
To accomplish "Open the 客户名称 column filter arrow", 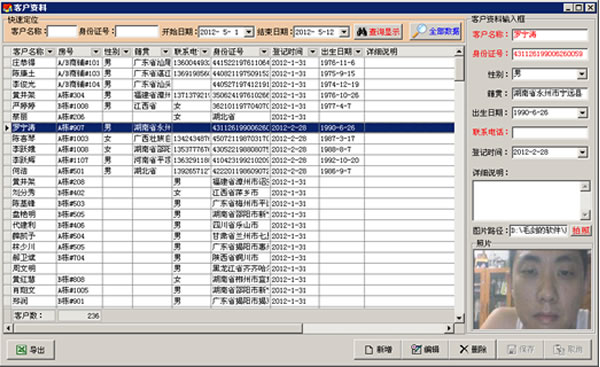I will click(x=50, y=52).
